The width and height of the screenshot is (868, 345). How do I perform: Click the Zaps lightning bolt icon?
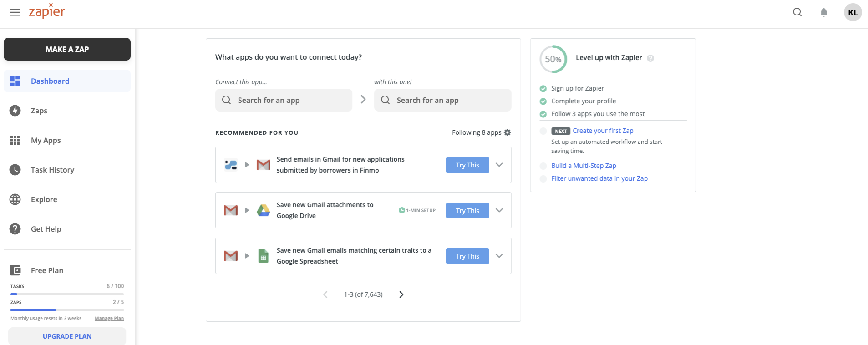[15, 111]
